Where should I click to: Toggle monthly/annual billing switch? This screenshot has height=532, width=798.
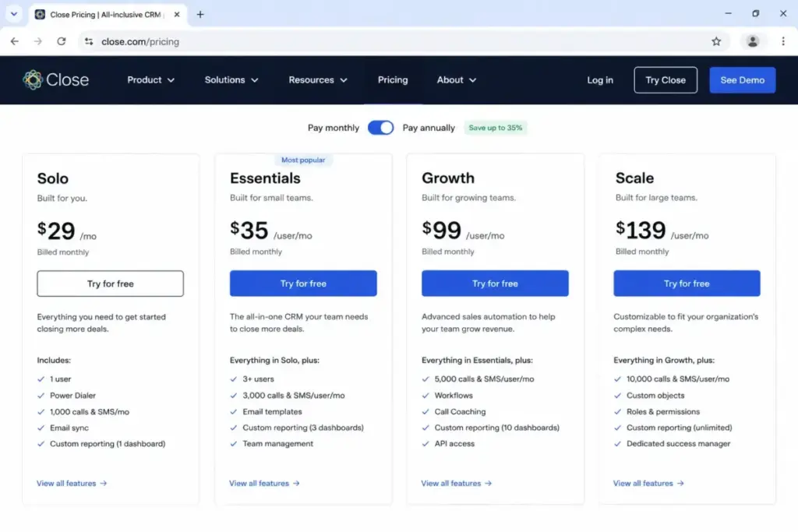pyautogui.click(x=380, y=128)
